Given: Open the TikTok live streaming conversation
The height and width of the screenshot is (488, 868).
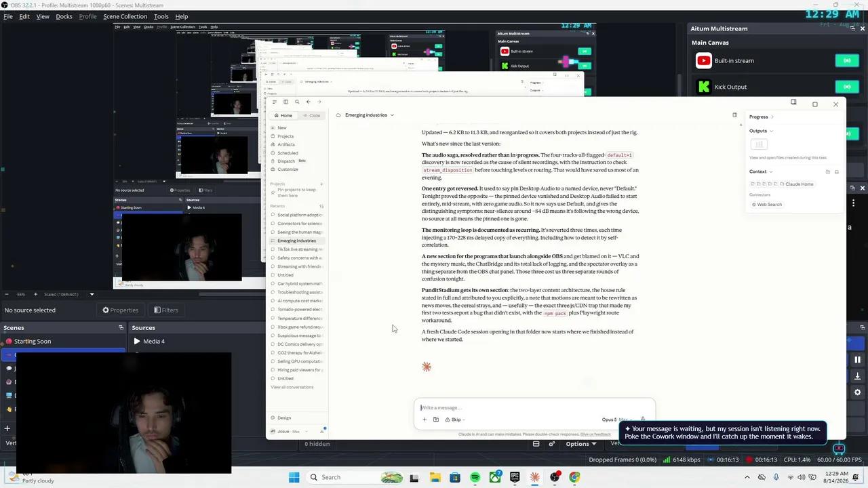Looking at the screenshot, I should pos(296,249).
